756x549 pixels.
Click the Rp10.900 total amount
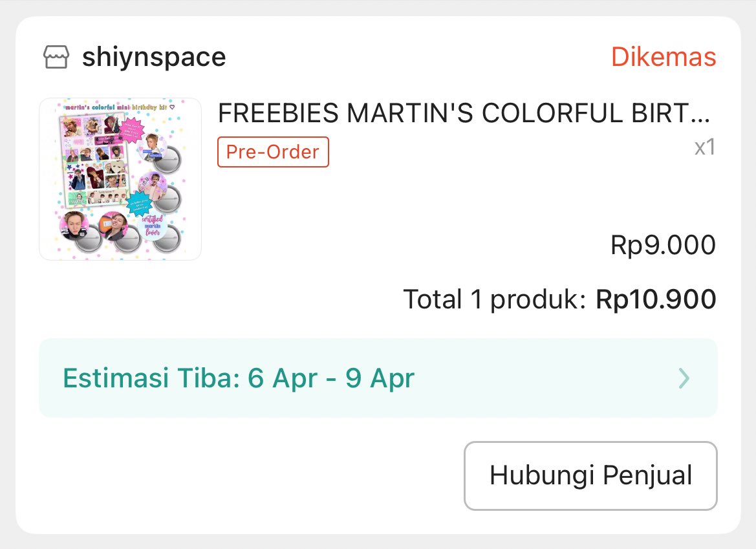656,300
